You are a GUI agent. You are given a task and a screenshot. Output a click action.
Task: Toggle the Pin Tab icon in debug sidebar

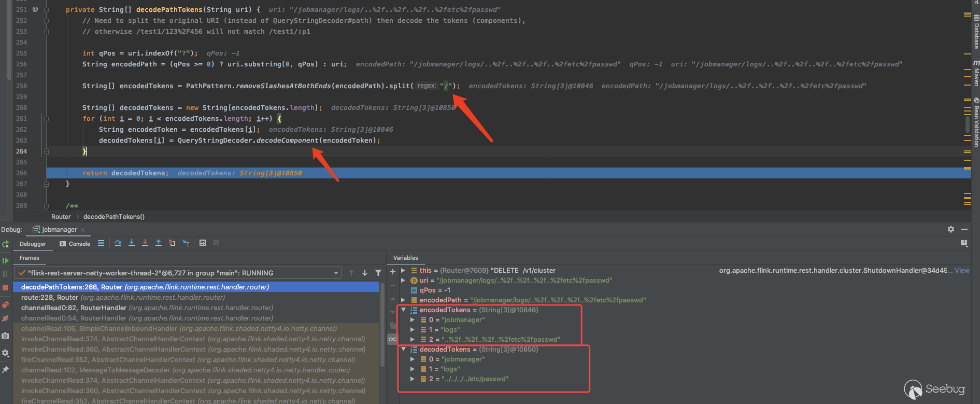click(5, 370)
